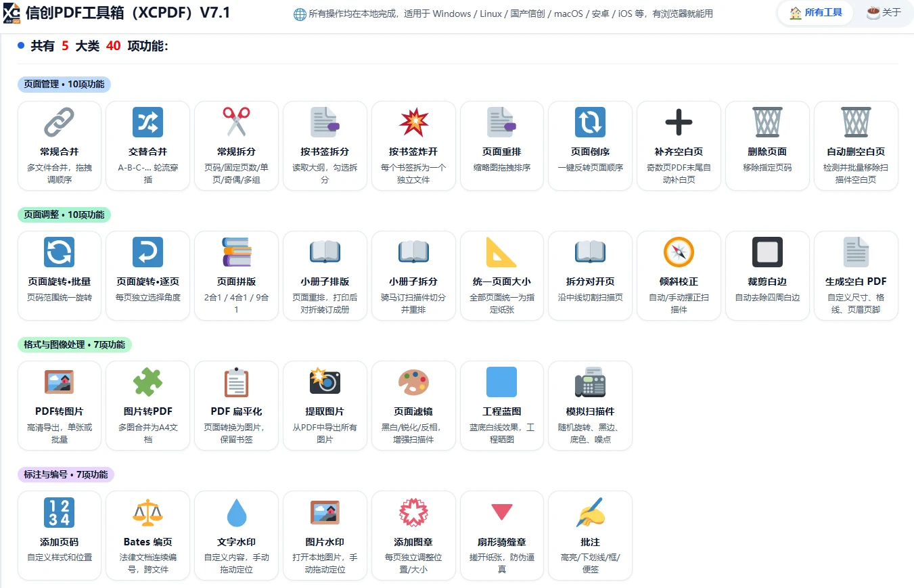Open 页面旋转•批量 rotate tool
Image resolution: width=914 pixels, height=588 pixels.
point(60,275)
